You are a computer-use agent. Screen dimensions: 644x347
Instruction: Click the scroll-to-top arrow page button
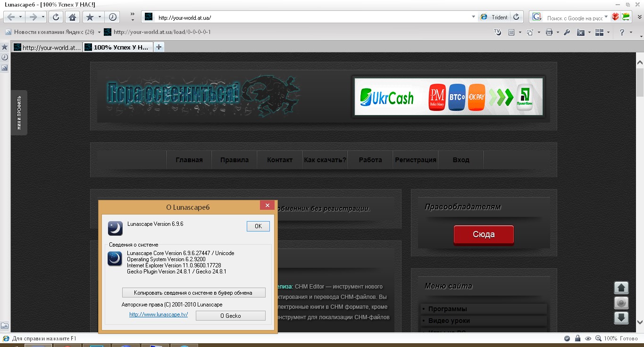(621, 288)
